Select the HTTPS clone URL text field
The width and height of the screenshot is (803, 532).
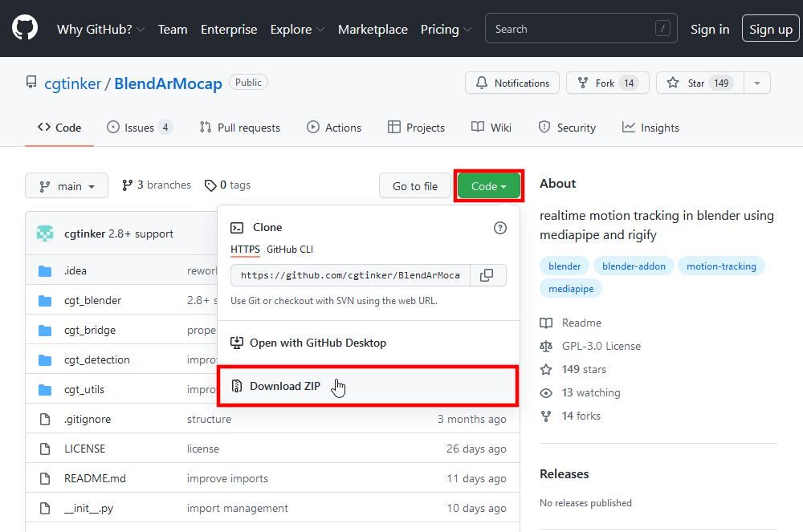(x=350, y=275)
